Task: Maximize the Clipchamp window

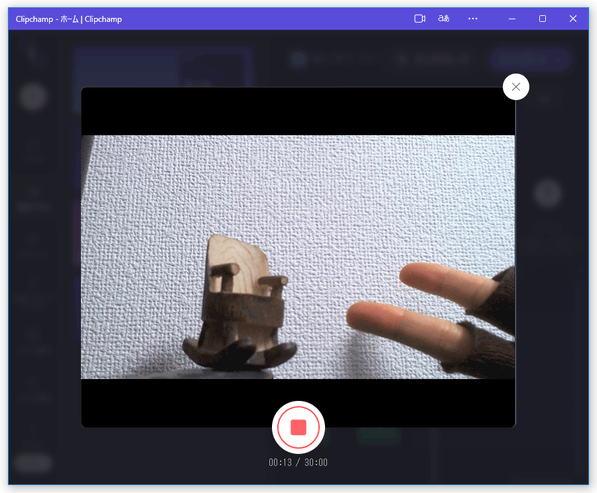Action: click(x=543, y=19)
